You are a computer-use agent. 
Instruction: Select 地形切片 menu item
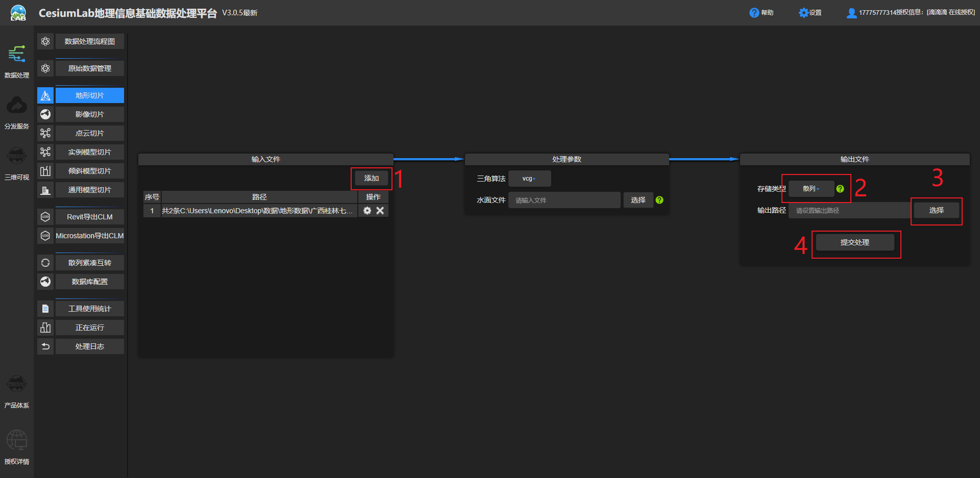point(90,95)
